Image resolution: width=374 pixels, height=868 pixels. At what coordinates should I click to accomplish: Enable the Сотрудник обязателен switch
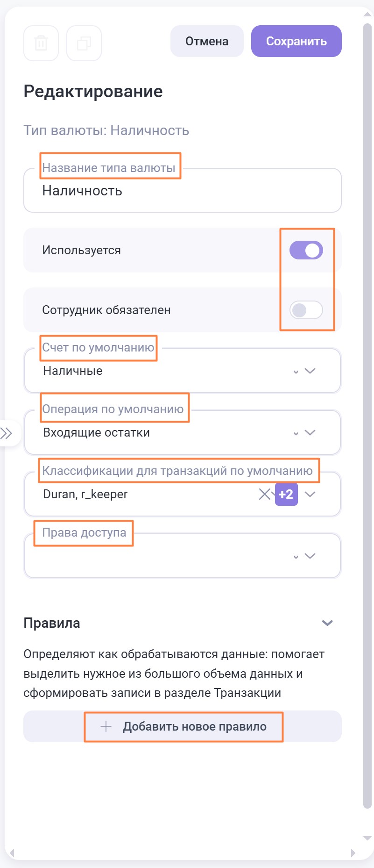pyautogui.click(x=306, y=310)
